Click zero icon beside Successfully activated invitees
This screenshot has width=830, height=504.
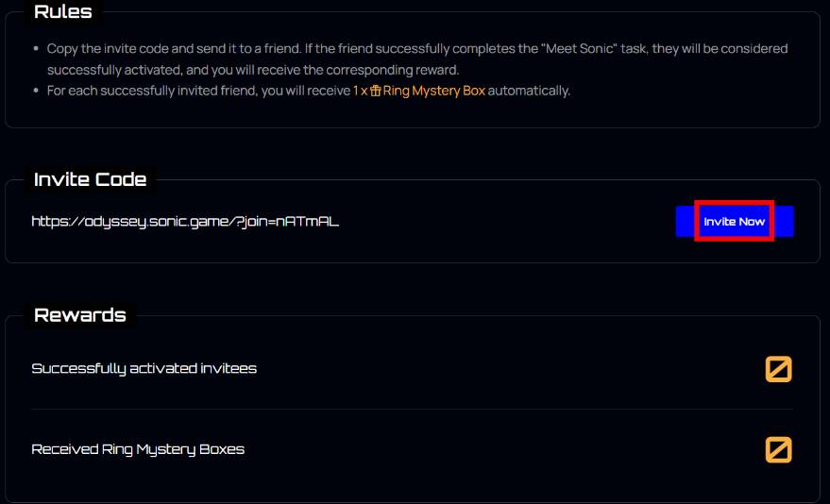(779, 369)
